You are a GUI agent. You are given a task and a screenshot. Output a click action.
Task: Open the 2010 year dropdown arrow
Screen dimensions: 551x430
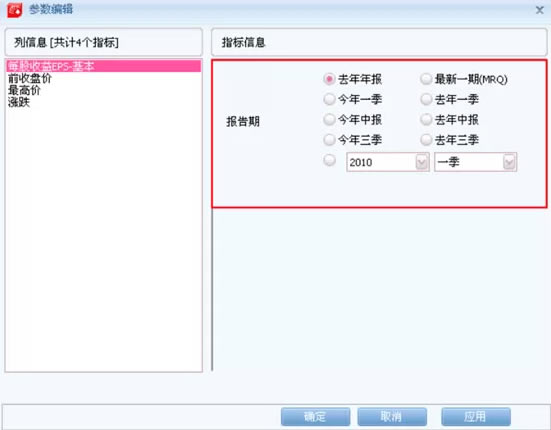click(421, 162)
